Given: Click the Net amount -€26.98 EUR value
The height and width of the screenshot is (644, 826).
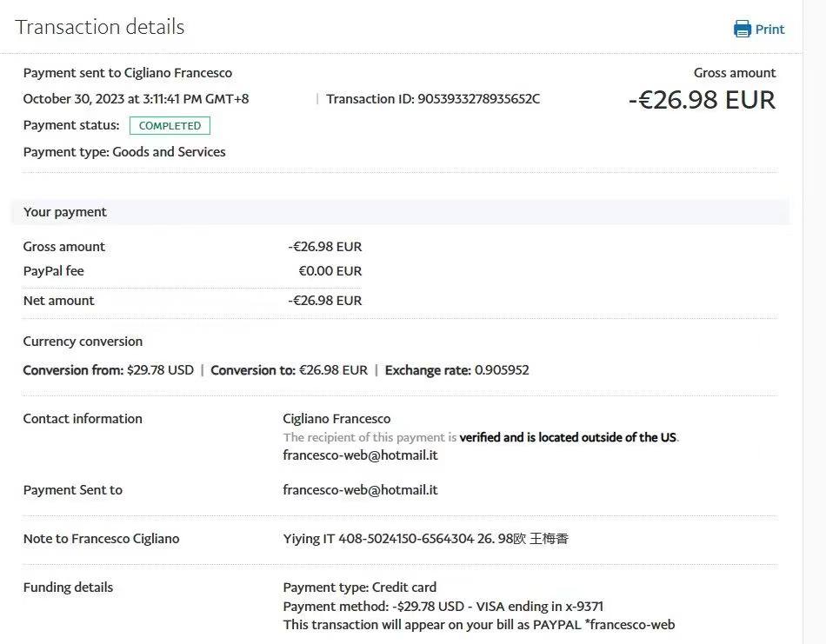Looking at the screenshot, I should [x=324, y=301].
